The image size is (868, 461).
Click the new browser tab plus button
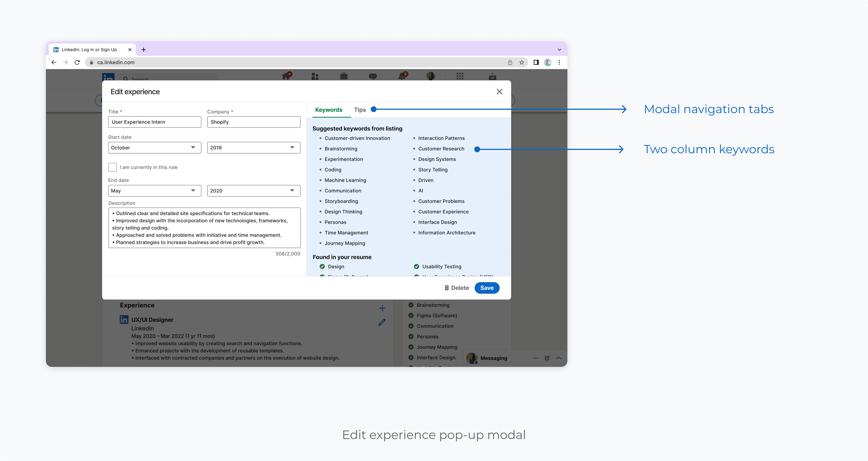(x=144, y=49)
